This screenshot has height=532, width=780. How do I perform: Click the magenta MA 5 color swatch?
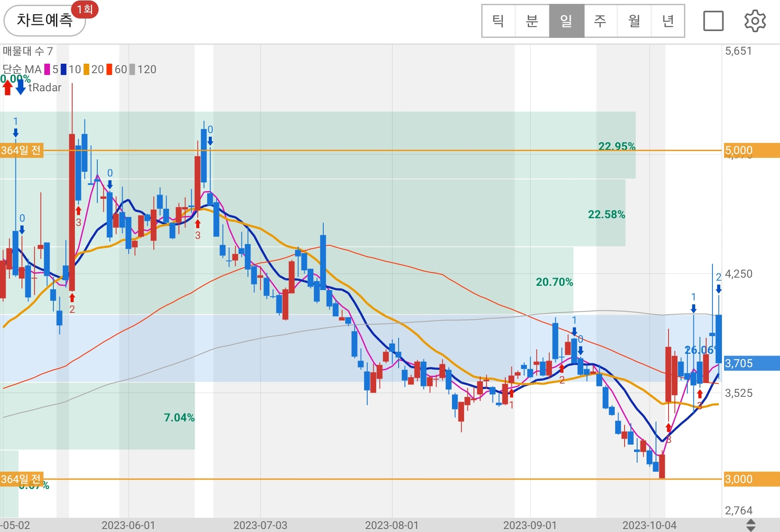pyautogui.click(x=47, y=69)
